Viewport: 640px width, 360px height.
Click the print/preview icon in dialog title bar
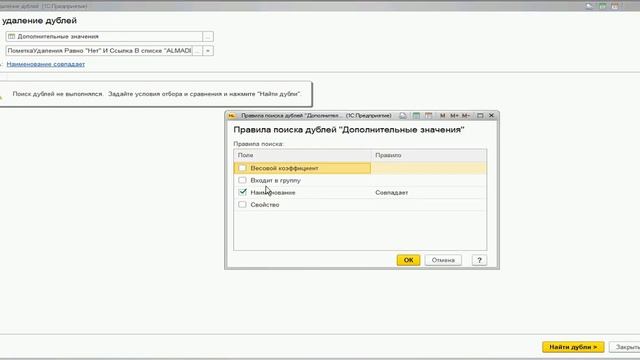point(403,116)
